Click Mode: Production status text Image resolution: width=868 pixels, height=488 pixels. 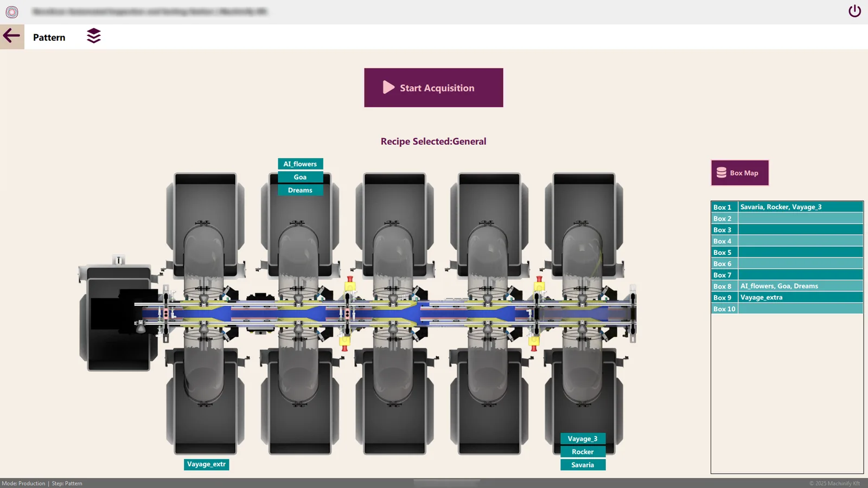(x=23, y=484)
